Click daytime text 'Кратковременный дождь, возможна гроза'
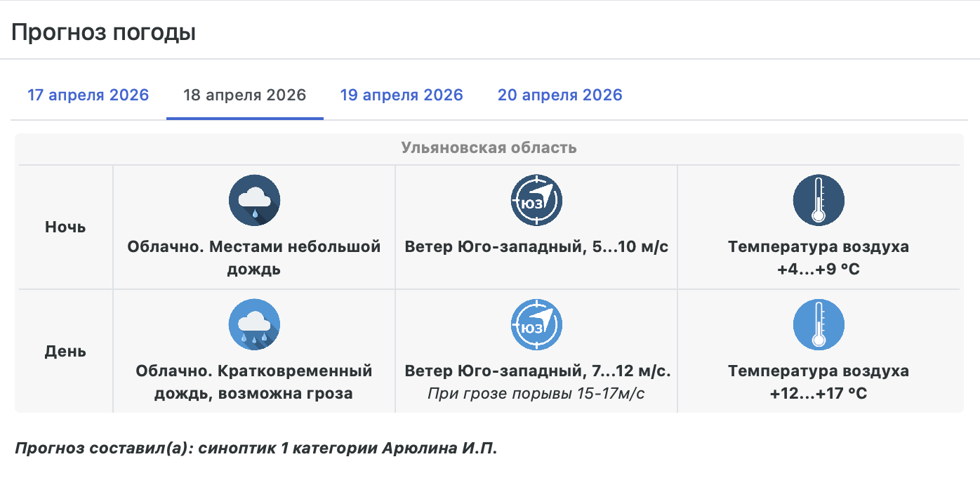 coord(254,382)
